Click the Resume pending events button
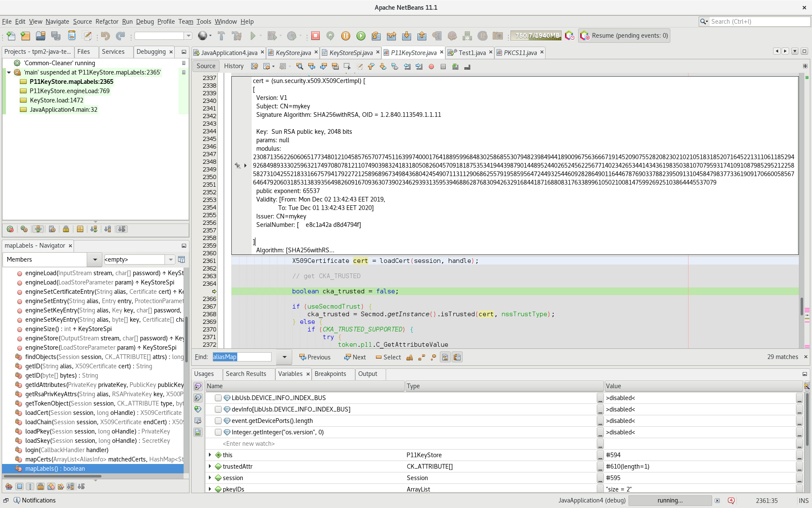Screen dimensions: 812x508 (x=624, y=36)
